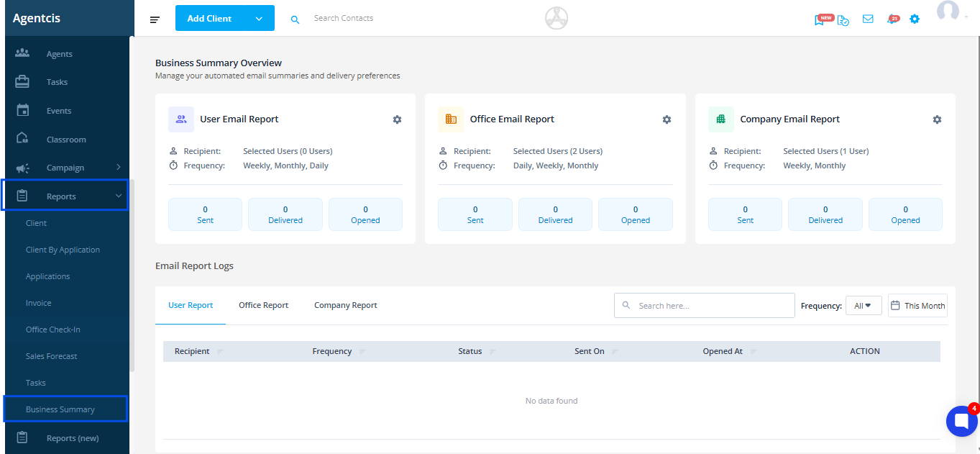
Task: Open Company Email Report settings gear
Action: [937, 119]
